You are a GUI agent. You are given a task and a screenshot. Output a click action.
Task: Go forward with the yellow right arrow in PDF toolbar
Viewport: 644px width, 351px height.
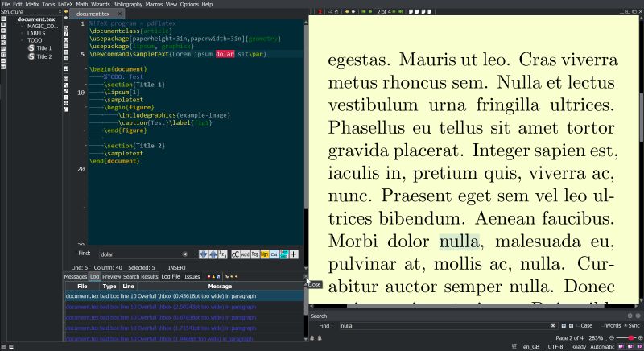tap(353, 12)
